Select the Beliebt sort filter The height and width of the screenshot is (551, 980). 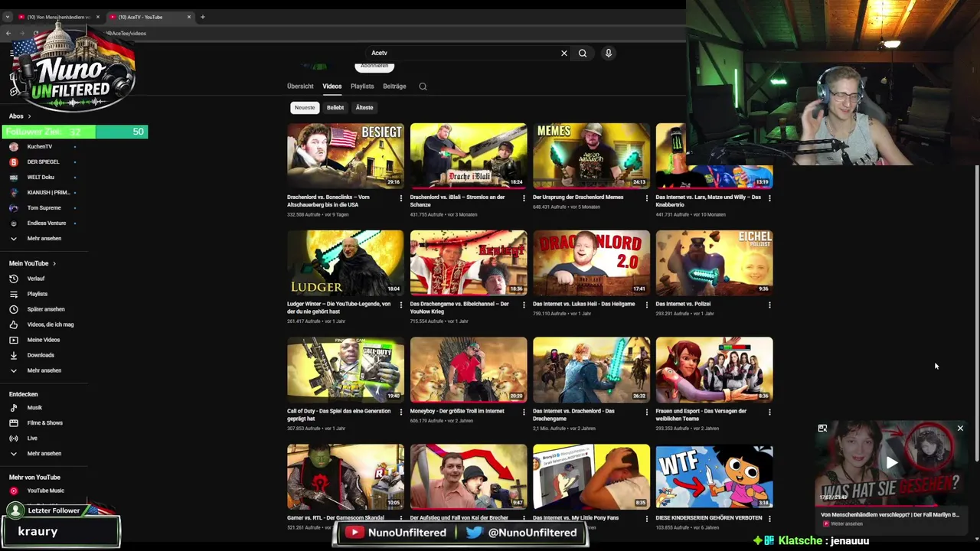[335, 108]
